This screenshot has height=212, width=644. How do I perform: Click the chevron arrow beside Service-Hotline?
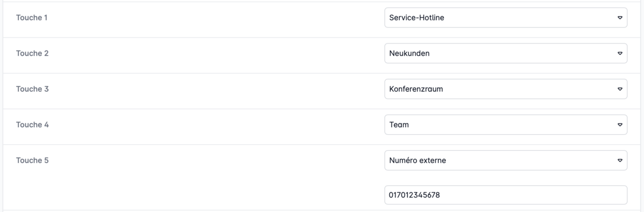619,18
